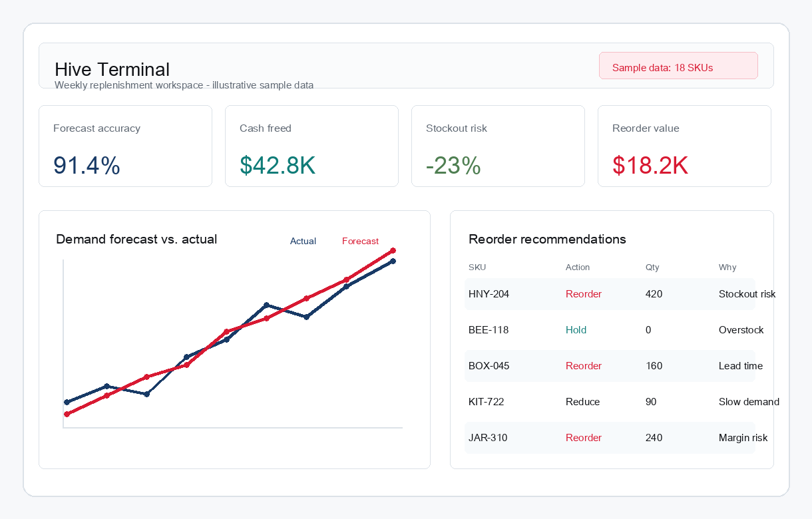812x519 pixels.
Task: Open the Forecast accuracy card label
Action: [x=97, y=128]
